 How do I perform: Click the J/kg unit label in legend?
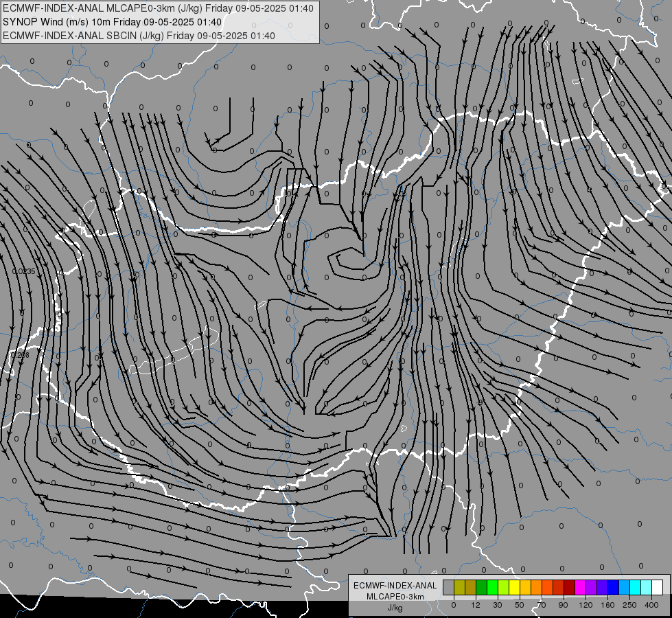[395, 607]
